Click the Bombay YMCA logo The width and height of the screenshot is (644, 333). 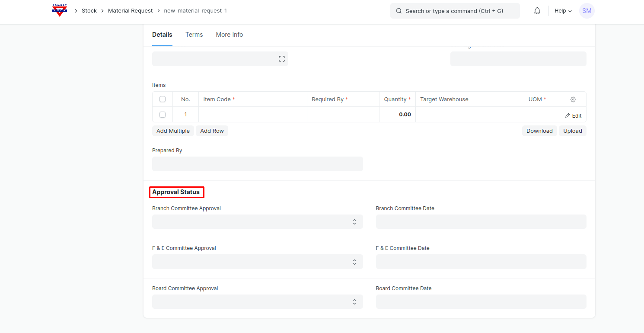tap(60, 10)
